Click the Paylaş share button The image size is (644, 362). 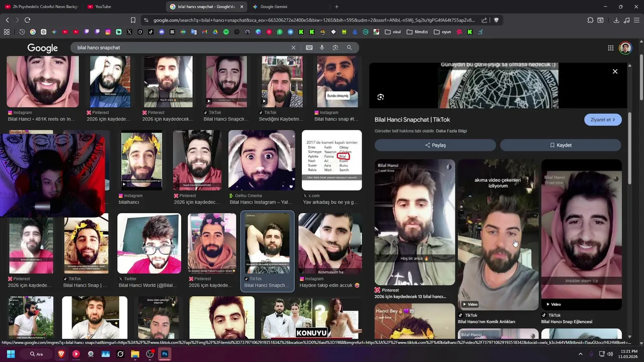tap(435, 145)
